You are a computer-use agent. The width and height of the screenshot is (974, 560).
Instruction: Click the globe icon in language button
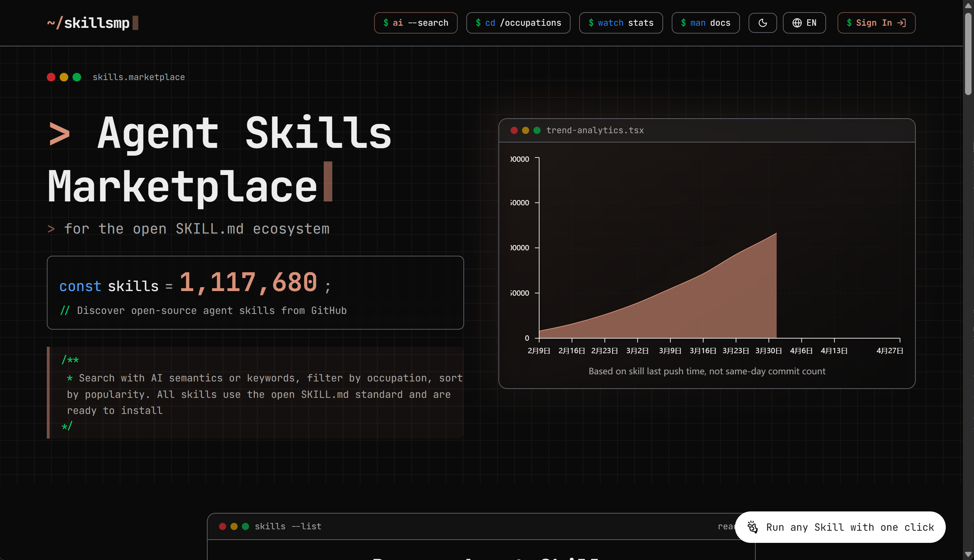point(797,23)
